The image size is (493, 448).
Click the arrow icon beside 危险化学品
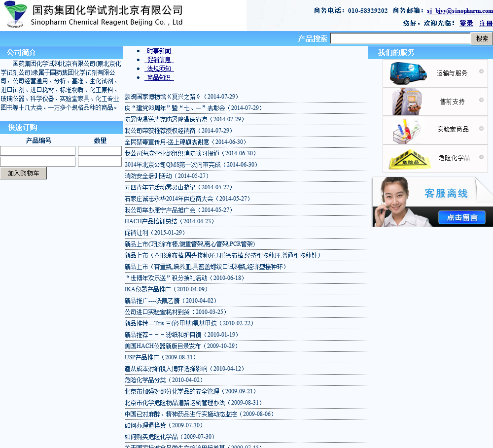pyautogui.click(x=481, y=157)
